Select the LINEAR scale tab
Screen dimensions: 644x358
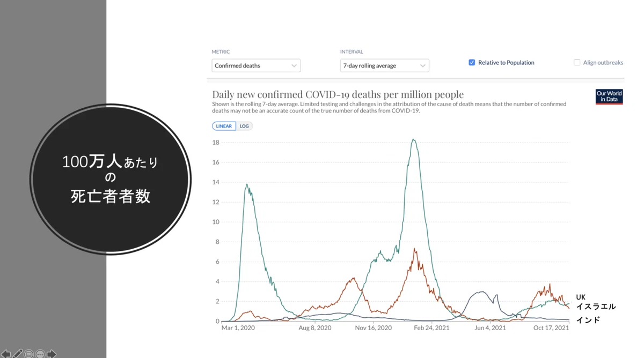point(224,126)
